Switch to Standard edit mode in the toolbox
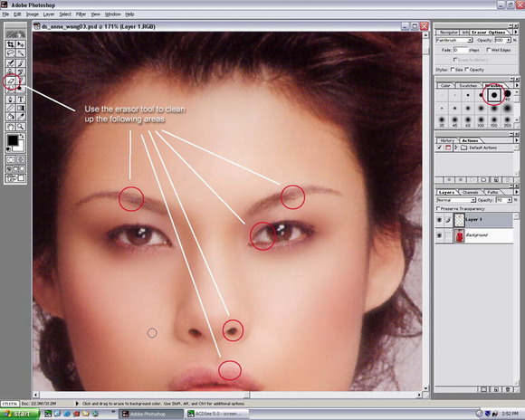Viewport: 525px width, 420px height. [11, 159]
